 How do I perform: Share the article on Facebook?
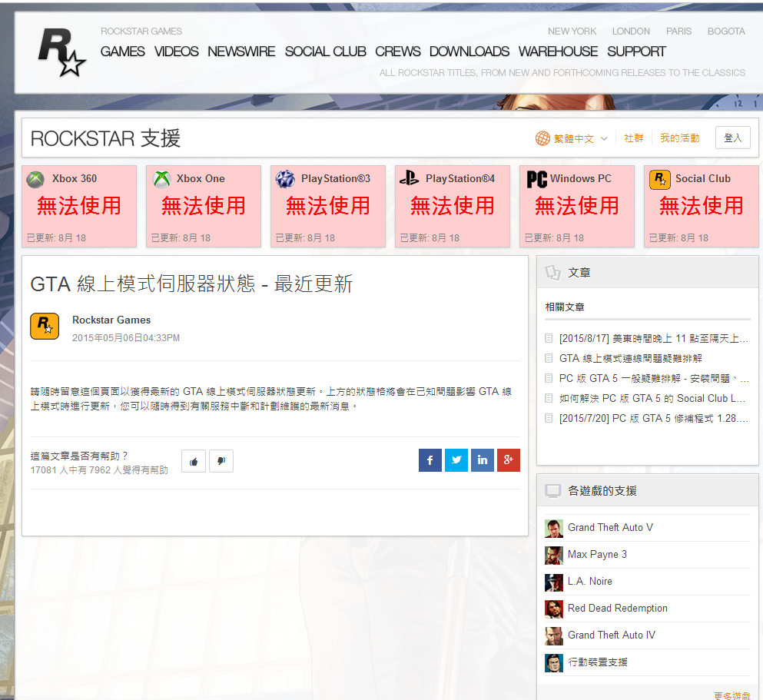[x=430, y=460]
